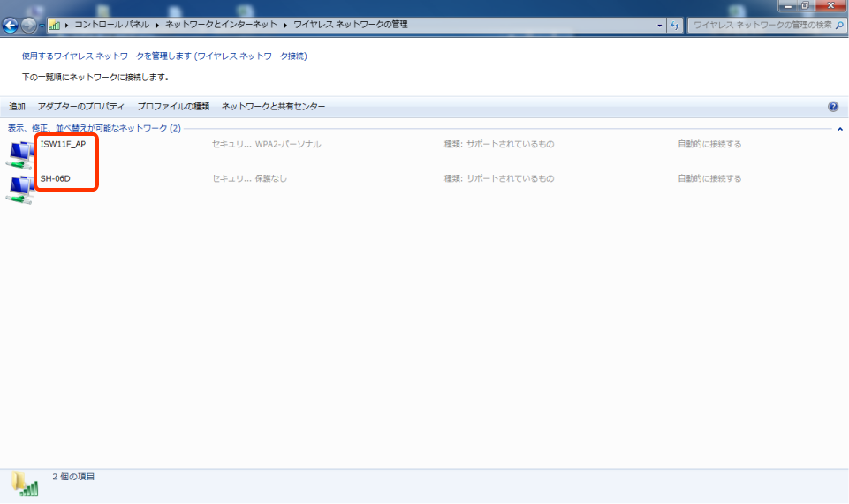Click ネットワークとインターネット breadcrumb segment

221,25
